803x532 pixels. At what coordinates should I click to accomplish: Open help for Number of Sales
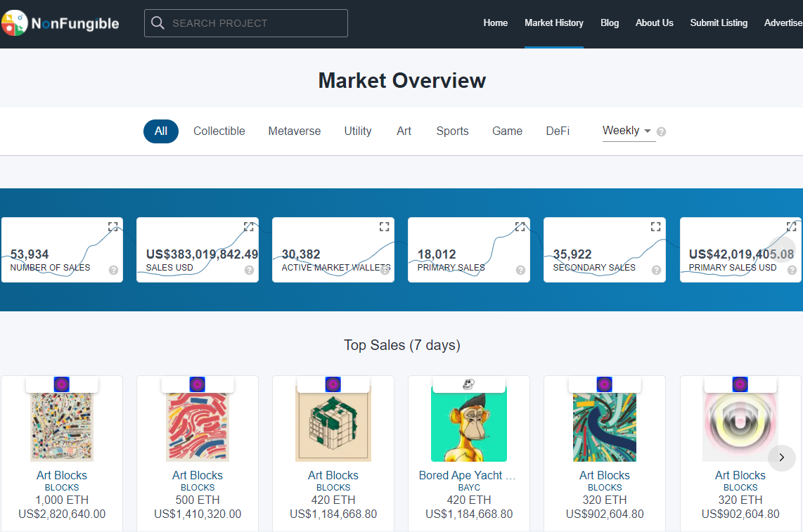[x=114, y=270]
